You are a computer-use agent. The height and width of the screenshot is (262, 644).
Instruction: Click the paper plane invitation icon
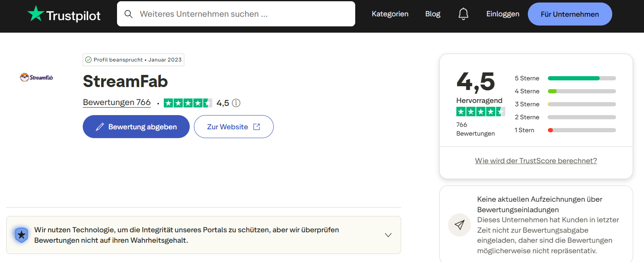(x=460, y=225)
